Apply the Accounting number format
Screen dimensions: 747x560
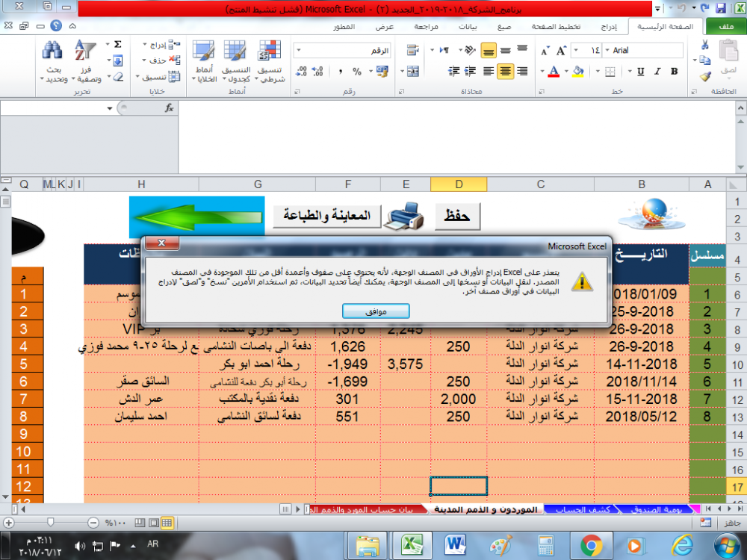tap(382, 72)
